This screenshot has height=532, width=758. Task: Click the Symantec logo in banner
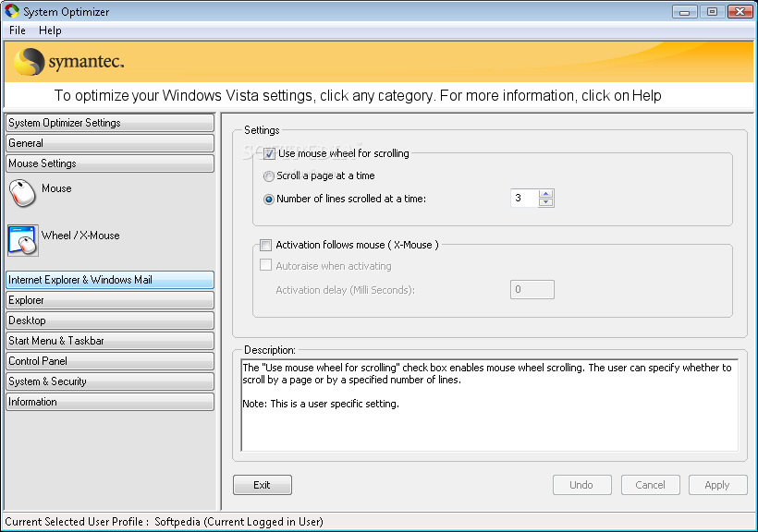tap(68, 62)
